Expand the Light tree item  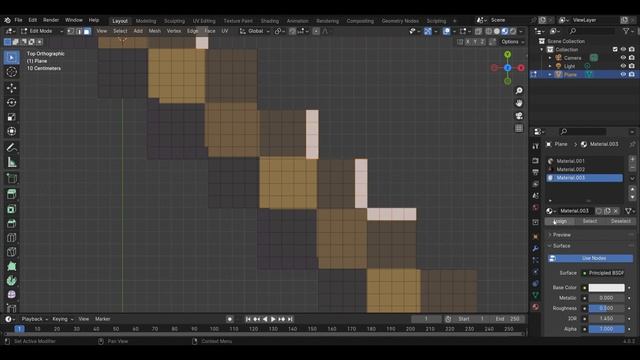tap(550, 66)
